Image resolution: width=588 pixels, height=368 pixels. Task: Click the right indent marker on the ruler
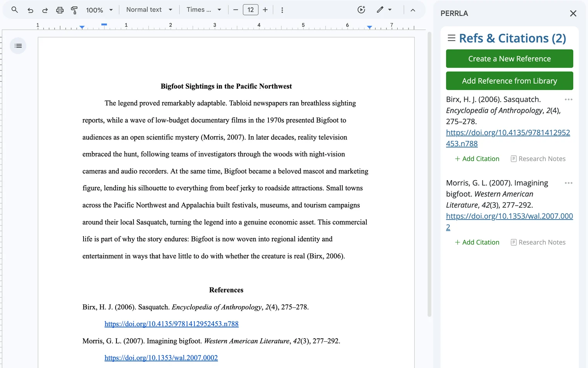(370, 28)
